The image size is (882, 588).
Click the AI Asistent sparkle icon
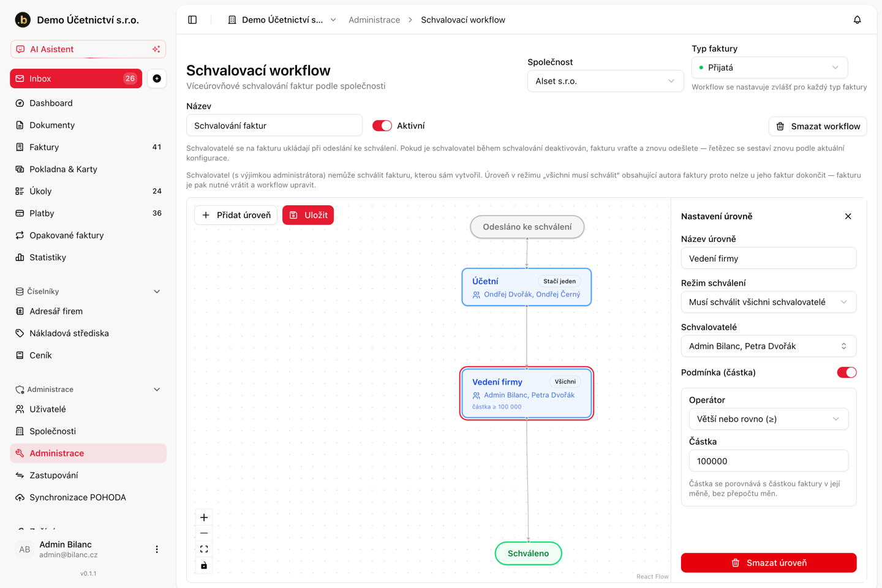pos(156,49)
